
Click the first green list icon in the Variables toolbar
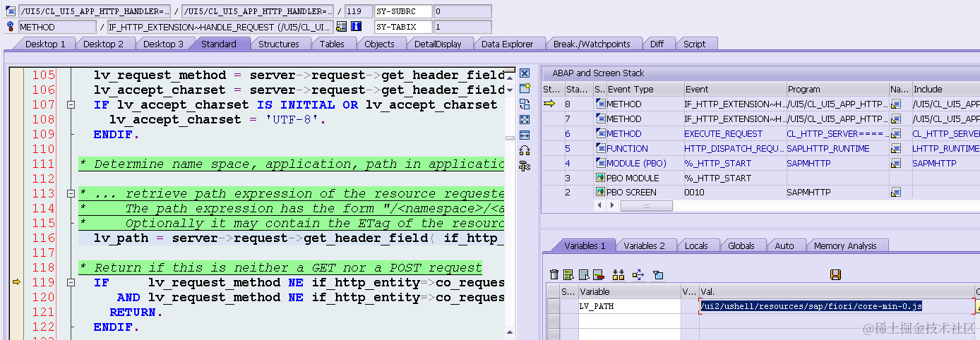569,274
